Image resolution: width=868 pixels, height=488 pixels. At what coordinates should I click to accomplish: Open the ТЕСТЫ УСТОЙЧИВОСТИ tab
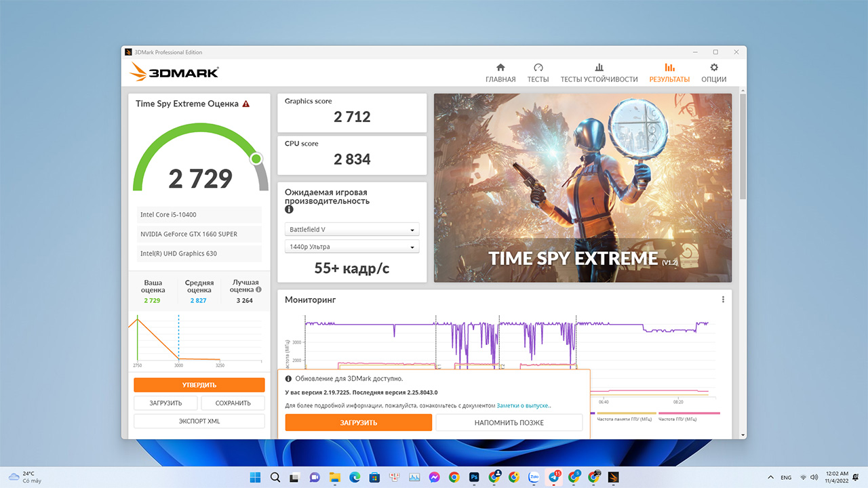(599, 73)
